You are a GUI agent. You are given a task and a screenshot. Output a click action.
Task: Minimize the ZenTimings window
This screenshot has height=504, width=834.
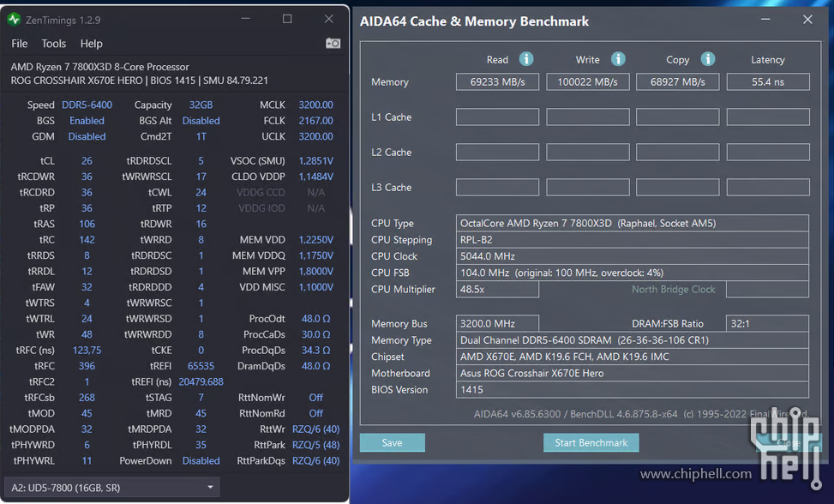tap(245, 19)
